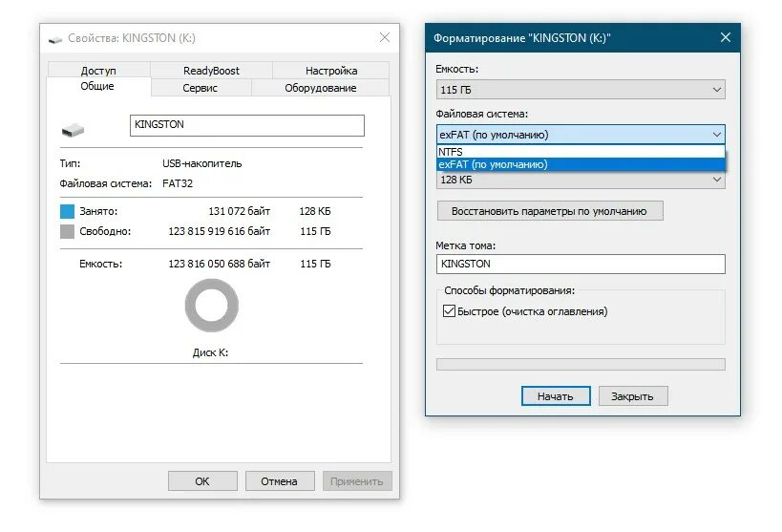Click the Начать button

556,396
